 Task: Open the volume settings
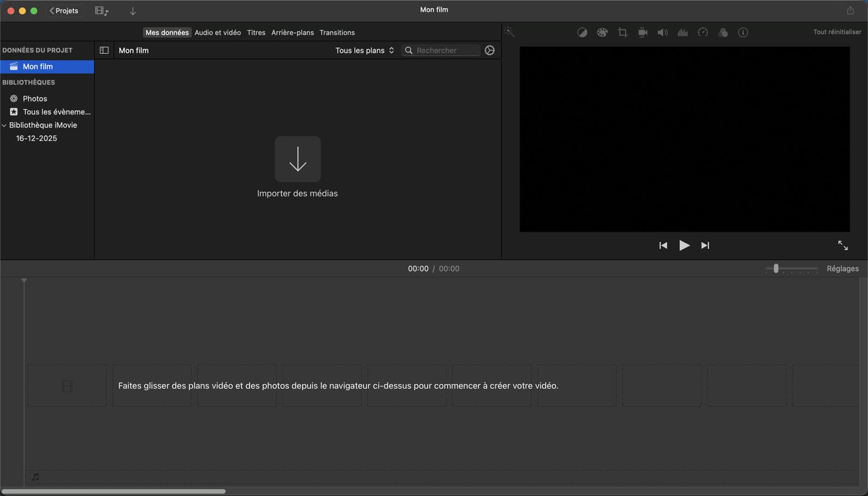[662, 33]
